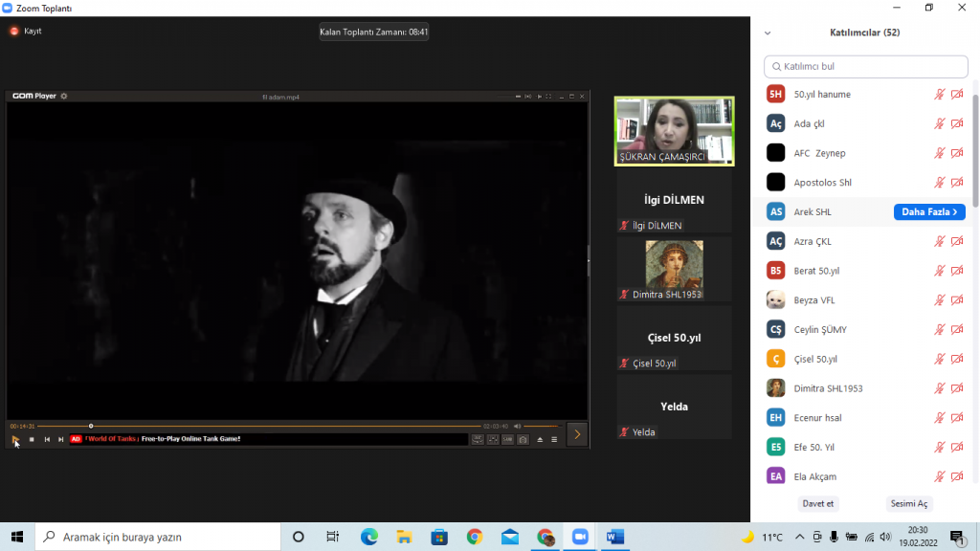Toggle mute on GOM Player's volume speaker icon

tap(517, 426)
